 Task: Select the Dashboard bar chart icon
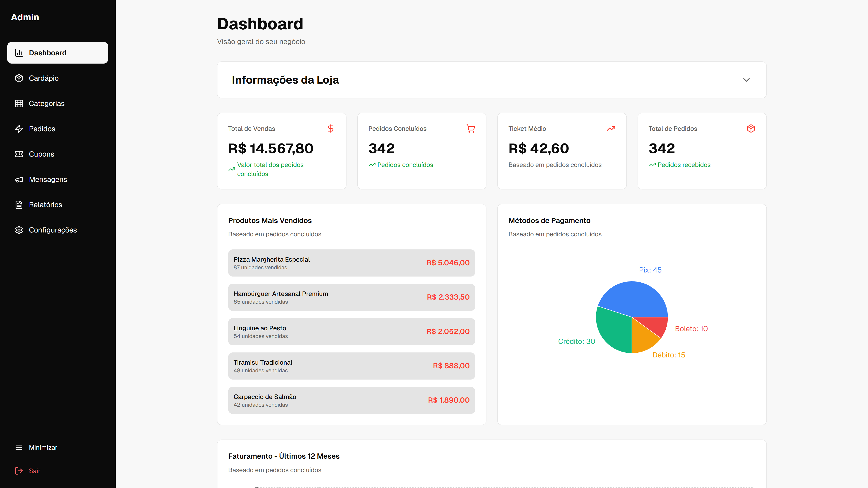coord(19,53)
